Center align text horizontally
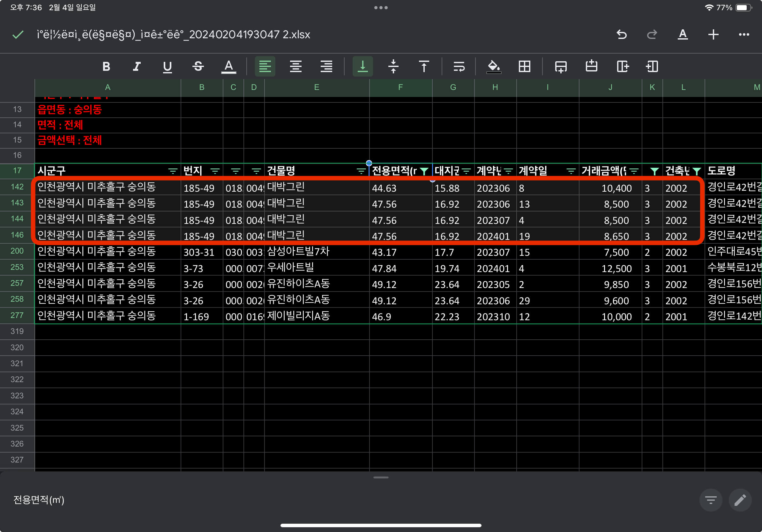 [295, 67]
